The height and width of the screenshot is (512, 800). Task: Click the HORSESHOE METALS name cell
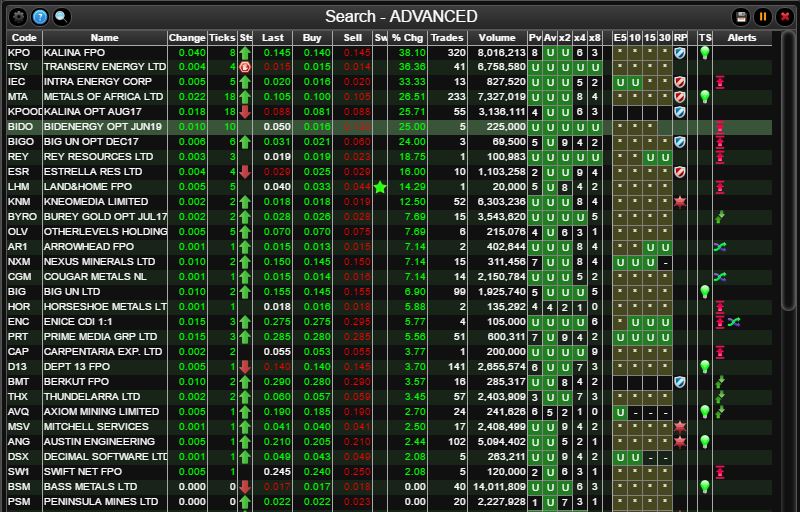tap(105, 307)
